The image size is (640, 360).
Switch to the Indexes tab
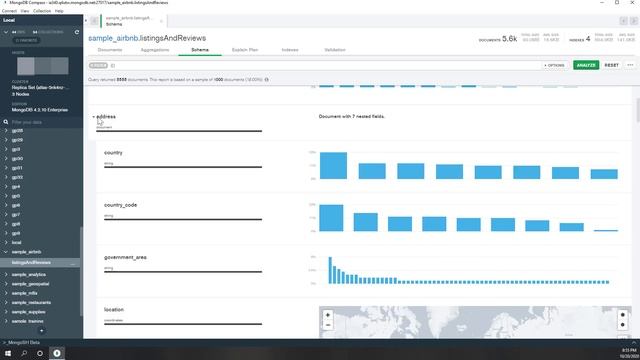pyautogui.click(x=290, y=50)
